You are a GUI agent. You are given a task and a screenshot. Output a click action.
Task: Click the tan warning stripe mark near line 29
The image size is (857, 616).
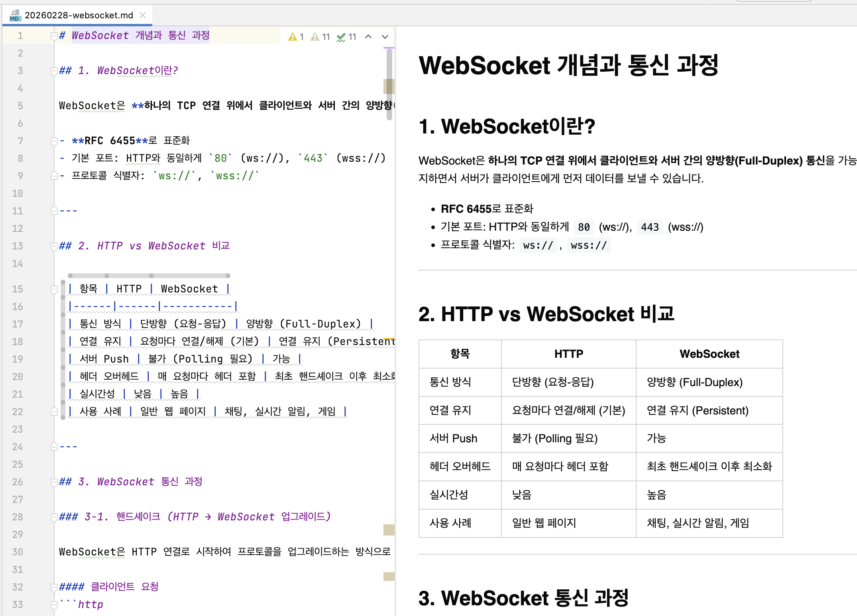[389, 530]
